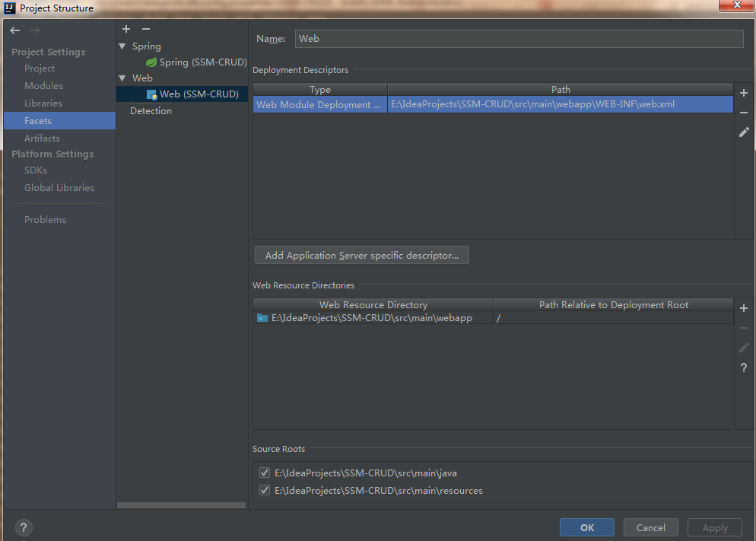Go back with the left arrow
This screenshot has height=541, width=756.
(x=15, y=30)
